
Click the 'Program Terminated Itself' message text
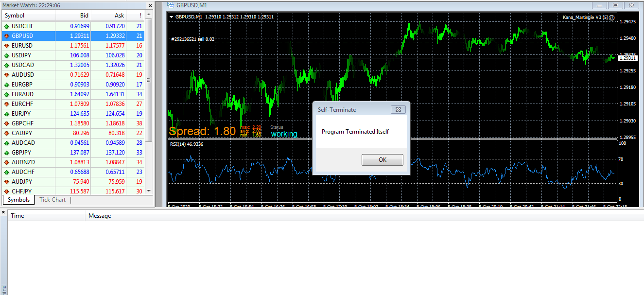[x=355, y=132]
